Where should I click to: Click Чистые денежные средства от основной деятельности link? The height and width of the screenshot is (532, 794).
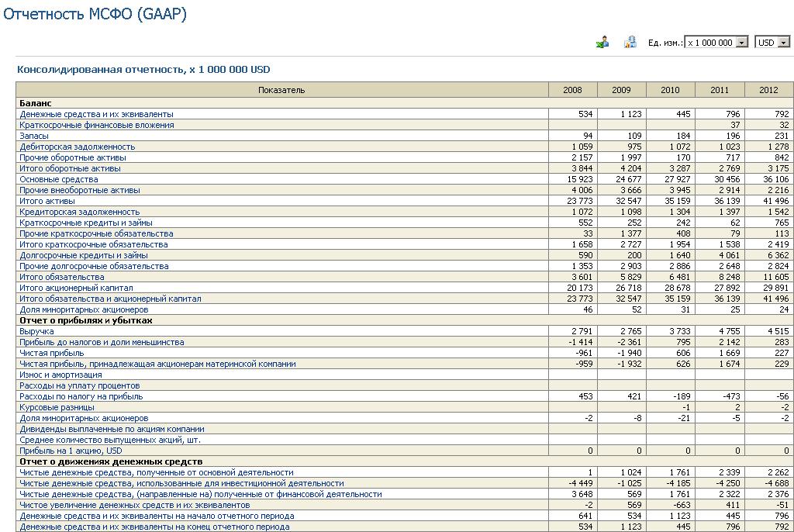pyautogui.click(x=157, y=473)
